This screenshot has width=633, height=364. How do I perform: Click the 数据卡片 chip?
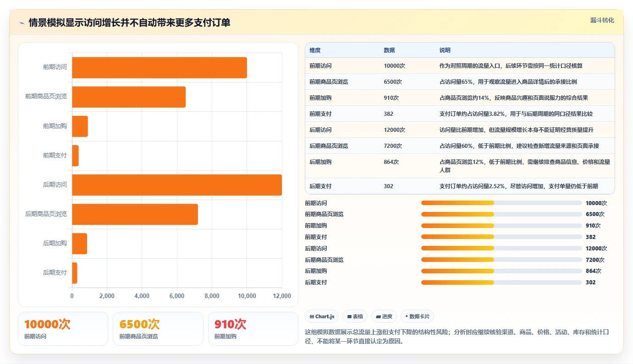pos(417,316)
